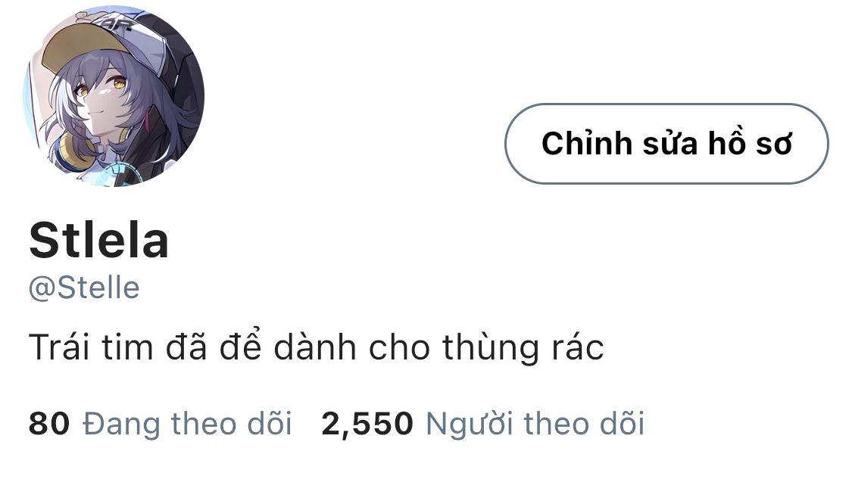This screenshot has width=852, height=504.
Task: Click the word hồ sơ in edit button
Action: (750, 143)
